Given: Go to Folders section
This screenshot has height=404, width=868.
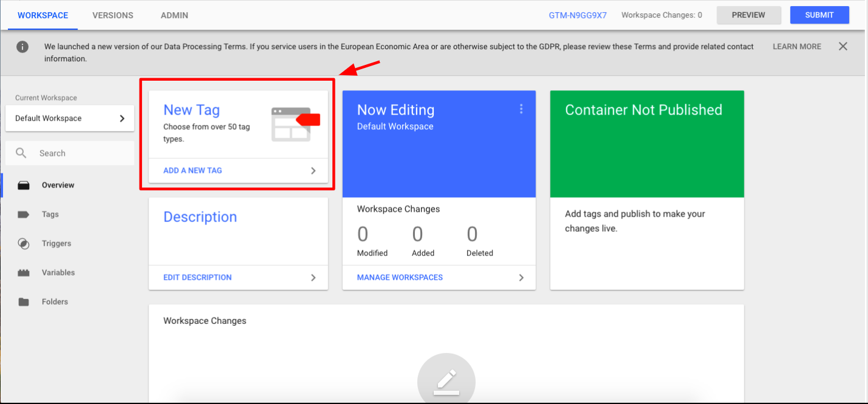Looking at the screenshot, I should pyautogui.click(x=55, y=302).
